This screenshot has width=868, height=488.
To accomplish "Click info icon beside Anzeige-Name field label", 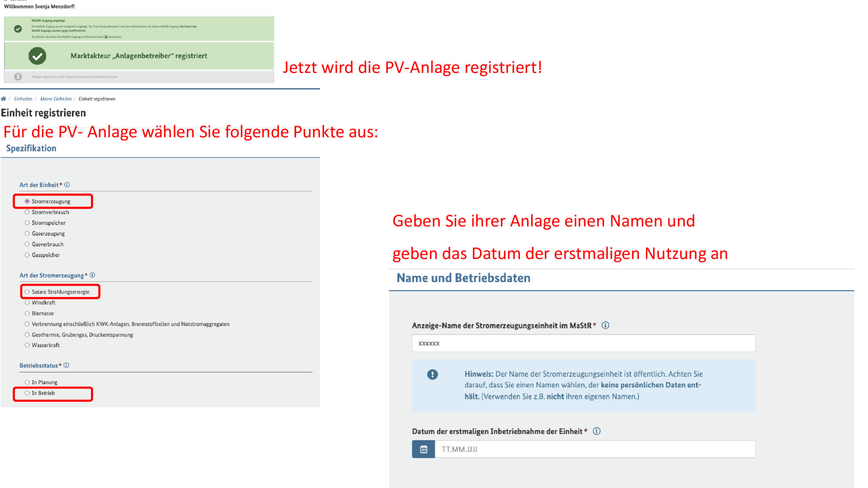I will [x=605, y=325].
